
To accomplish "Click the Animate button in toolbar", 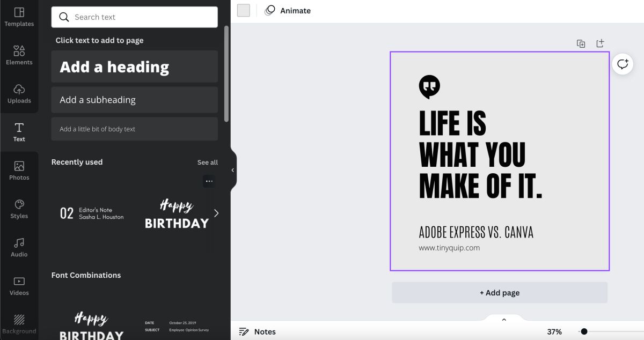I will (288, 10).
